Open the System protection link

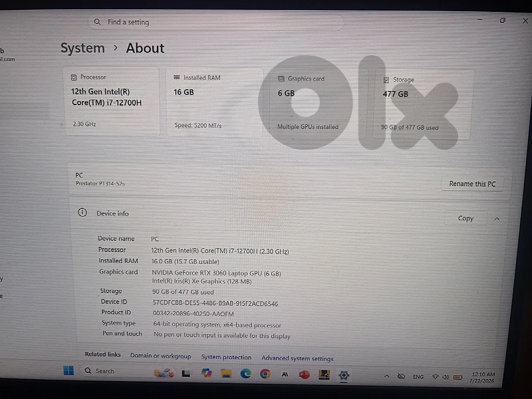point(226,357)
